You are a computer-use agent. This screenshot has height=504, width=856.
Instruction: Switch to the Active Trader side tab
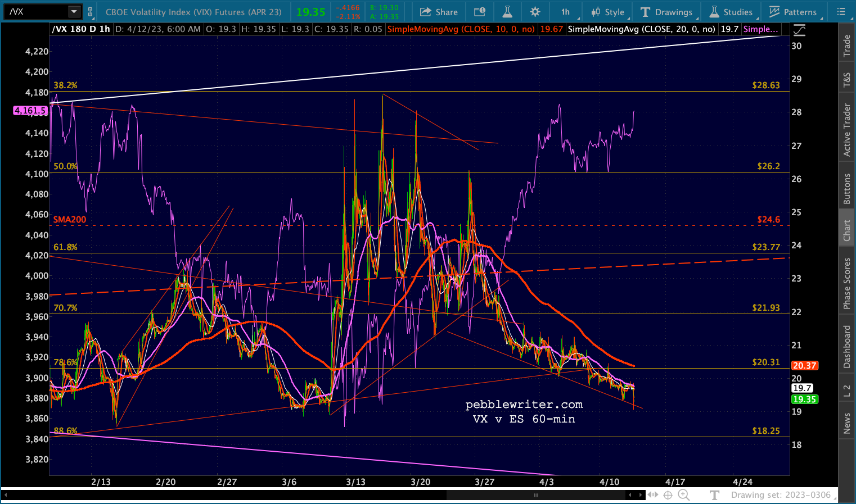click(x=846, y=130)
